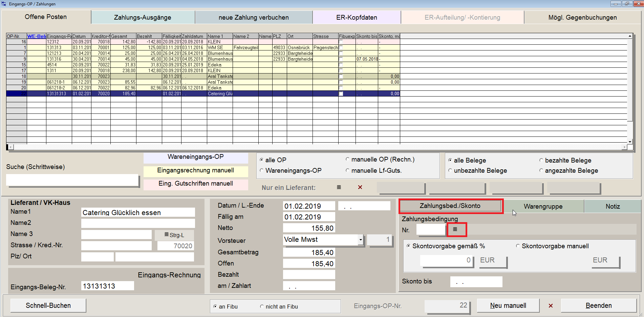Viewport: 644px width, 317px height.
Task: Click the table scroll up arrow
Action: 630,36
